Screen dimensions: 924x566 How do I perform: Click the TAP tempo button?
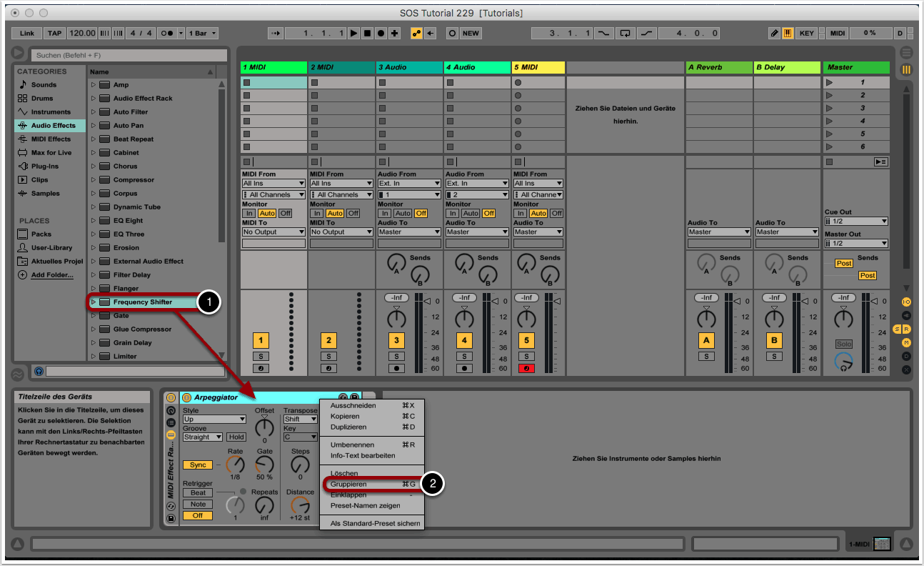(x=54, y=33)
